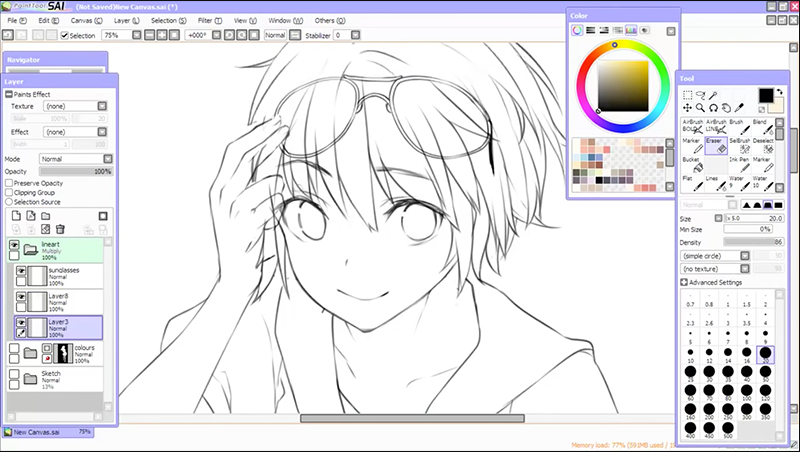Enable the Preserve Opacity checkbox
The width and height of the screenshot is (800, 452).
coord(9,184)
